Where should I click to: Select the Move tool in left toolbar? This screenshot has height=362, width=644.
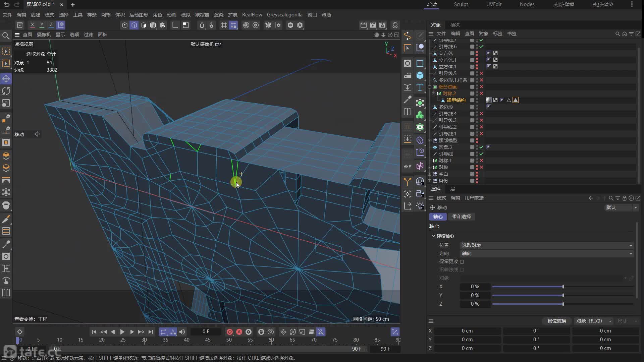pos(6,79)
